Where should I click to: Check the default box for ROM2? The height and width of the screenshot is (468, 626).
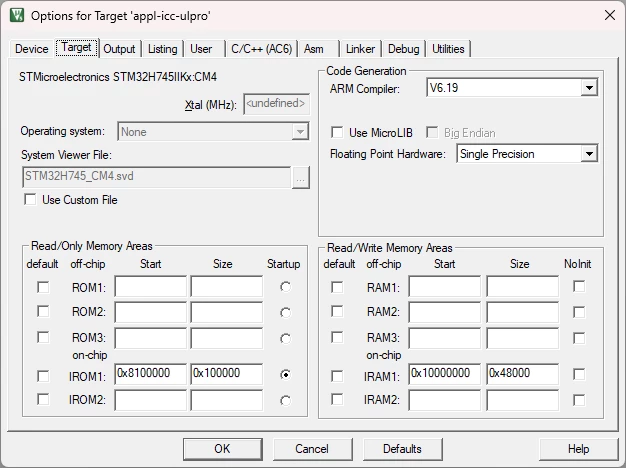43,311
